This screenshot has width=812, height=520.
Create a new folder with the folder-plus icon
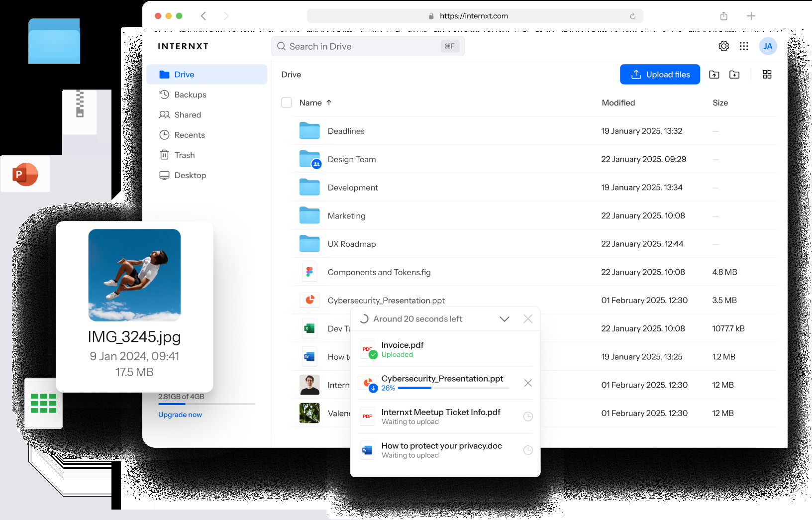tap(734, 74)
